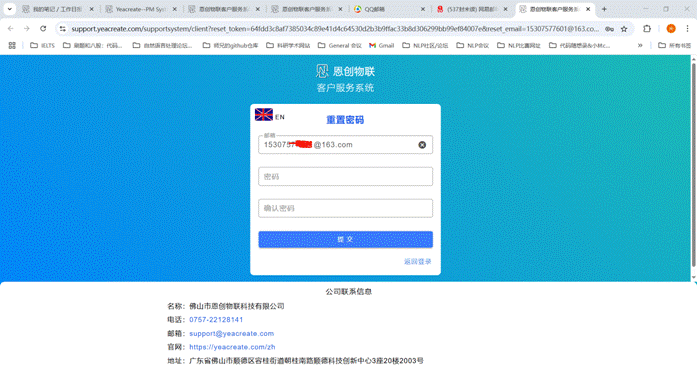The width and height of the screenshot is (697, 373).
Task: Open the 科研学术网站 bookmark folder
Action: 288,45
